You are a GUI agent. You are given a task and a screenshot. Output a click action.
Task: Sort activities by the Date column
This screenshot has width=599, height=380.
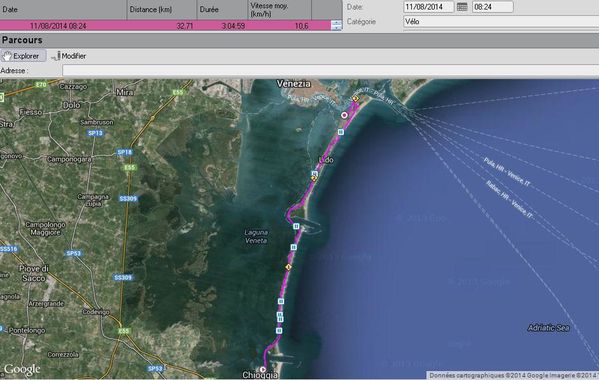click(x=63, y=10)
